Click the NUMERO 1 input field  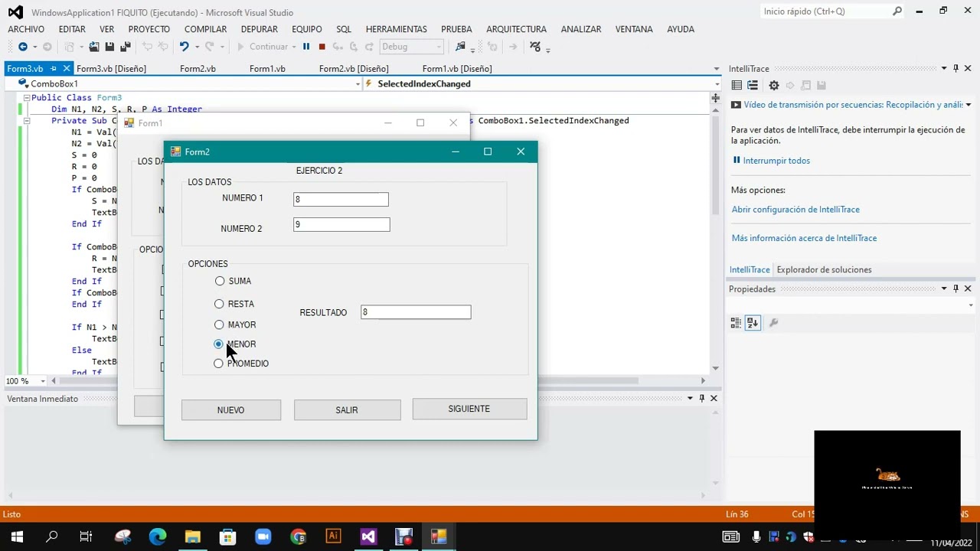click(341, 200)
